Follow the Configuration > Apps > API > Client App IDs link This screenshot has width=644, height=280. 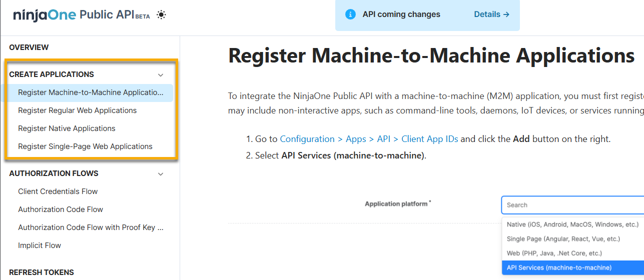point(369,139)
